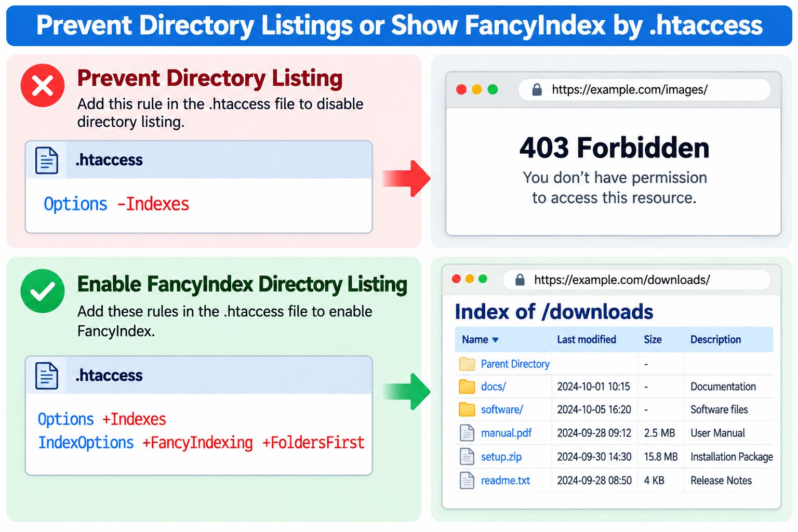Click the 'Options +Indexes' code line
The width and height of the screenshot is (798, 532).
pyautogui.click(x=102, y=419)
